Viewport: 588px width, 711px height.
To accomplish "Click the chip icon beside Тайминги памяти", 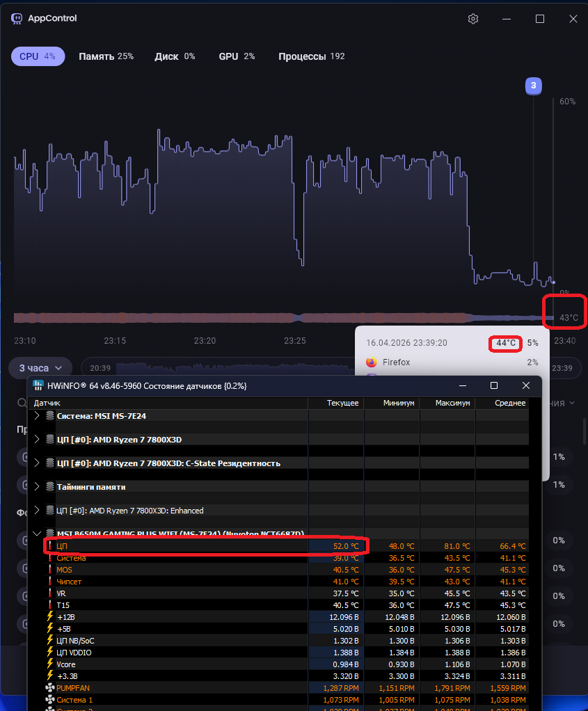I will (49, 487).
